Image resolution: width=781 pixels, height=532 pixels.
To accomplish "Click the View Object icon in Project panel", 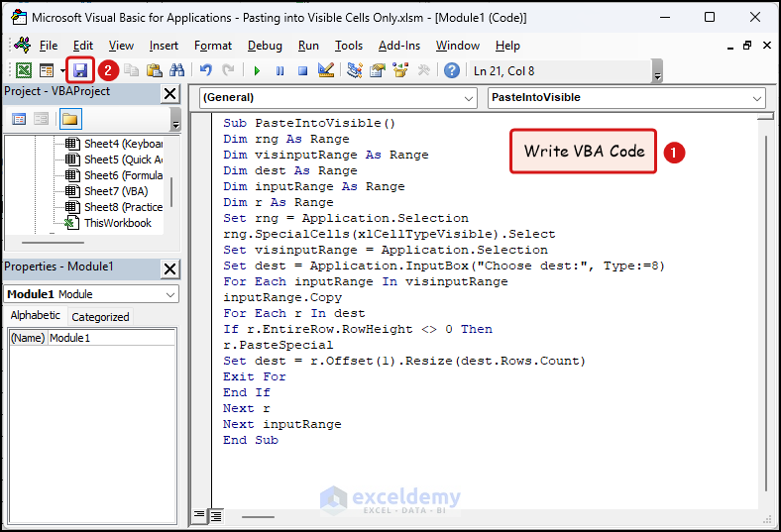I will 41,119.
